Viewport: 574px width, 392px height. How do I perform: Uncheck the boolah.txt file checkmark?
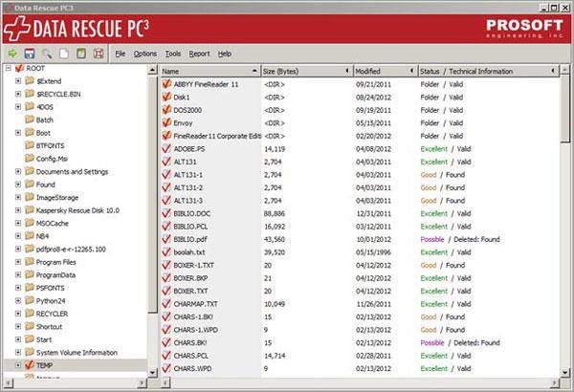click(x=166, y=251)
